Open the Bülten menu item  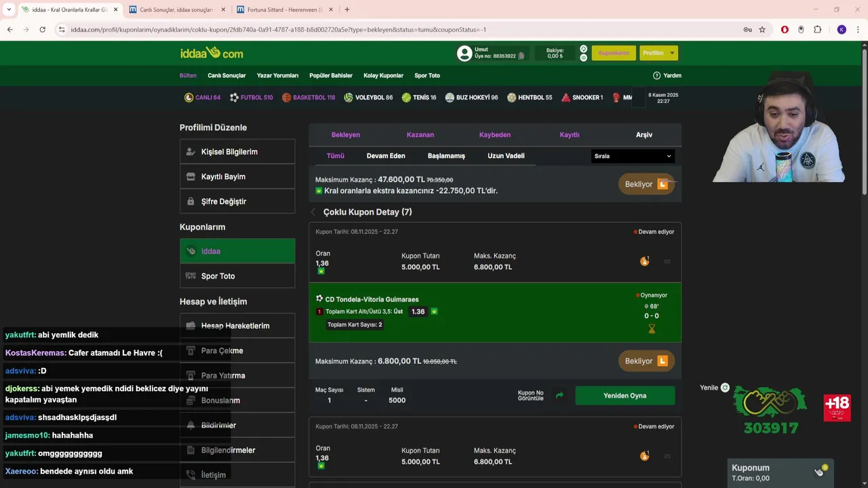188,75
